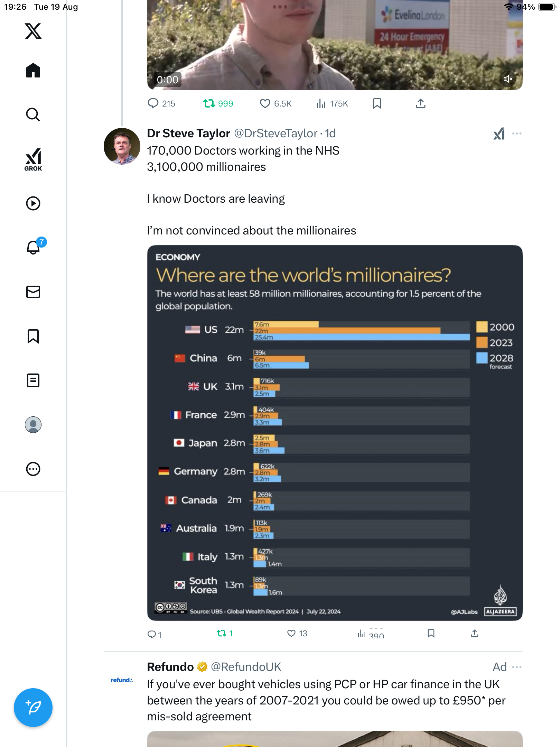Open Grok from the sidebar
Screen dimensions: 560x747
click(x=33, y=159)
